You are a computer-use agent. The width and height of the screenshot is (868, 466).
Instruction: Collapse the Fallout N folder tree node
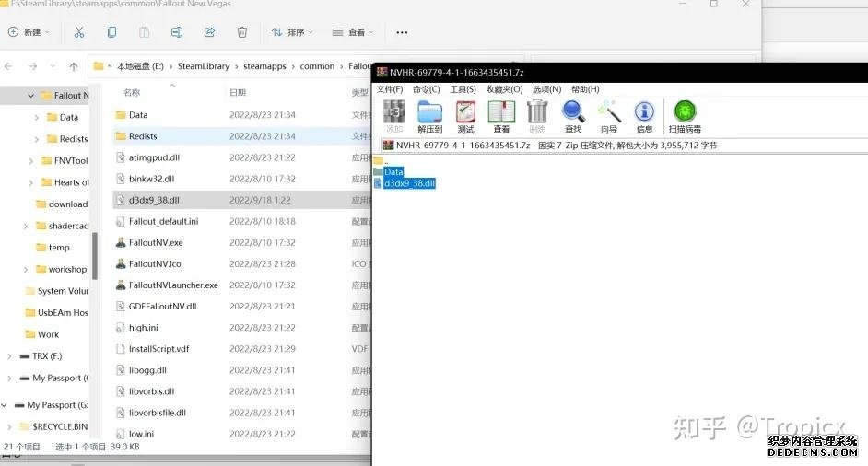[31, 95]
